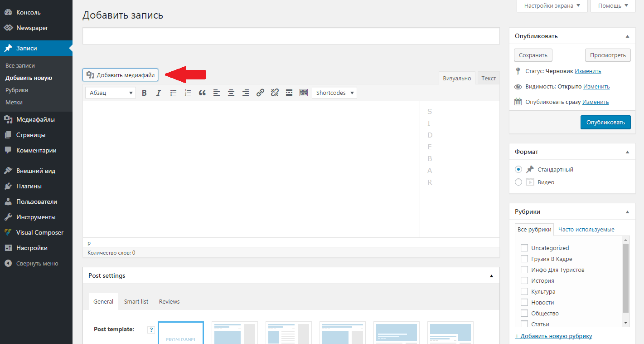Collapse the sidebar via Свернуть меню
The image size is (644, 344).
36,263
